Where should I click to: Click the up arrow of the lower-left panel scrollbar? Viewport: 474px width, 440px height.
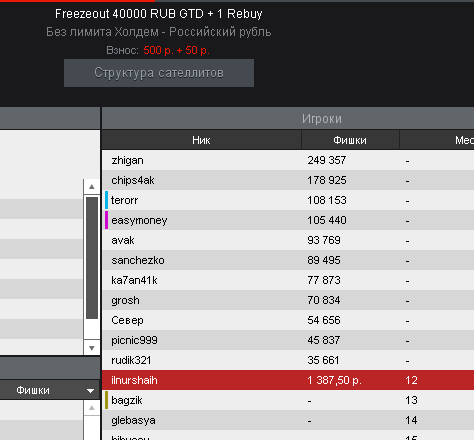coord(92,408)
